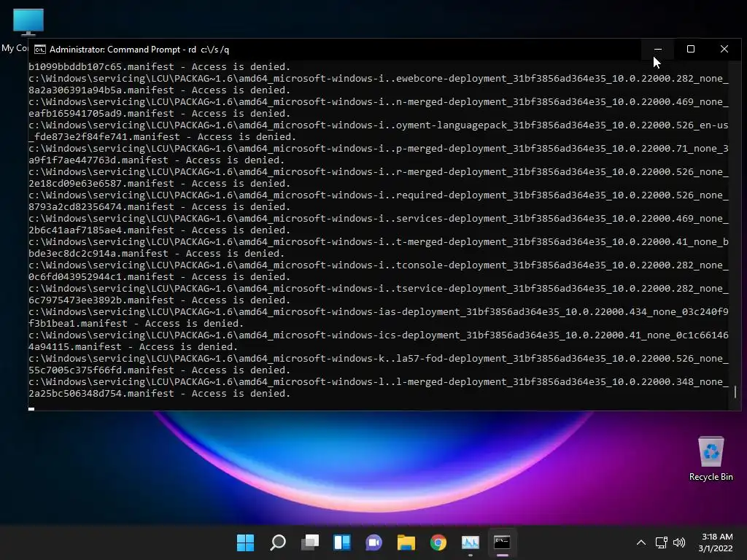The height and width of the screenshot is (560, 747).
Task: Click the console vertical scrollbar thumb
Action: 735,392
